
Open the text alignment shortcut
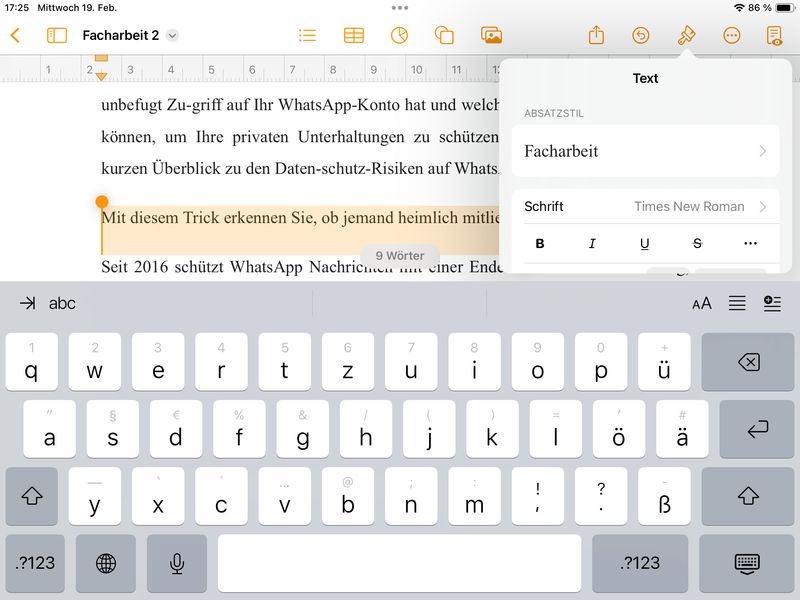pyautogui.click(x=737, y=303)
